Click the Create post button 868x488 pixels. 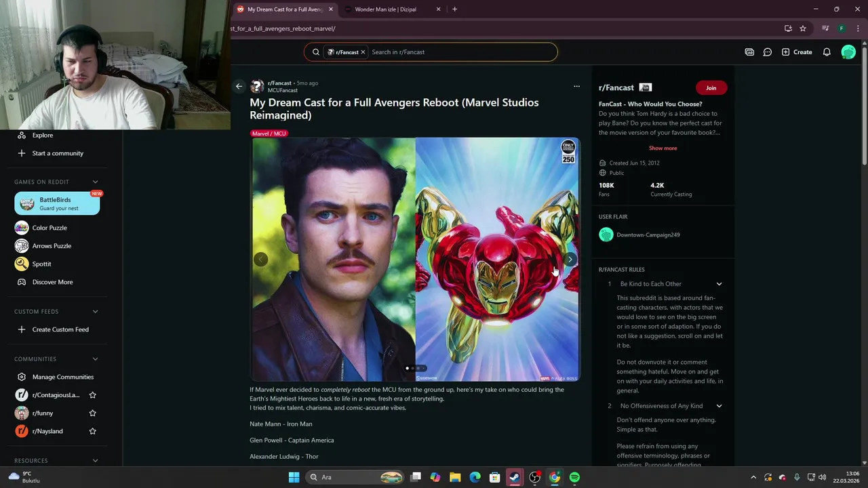797,52
